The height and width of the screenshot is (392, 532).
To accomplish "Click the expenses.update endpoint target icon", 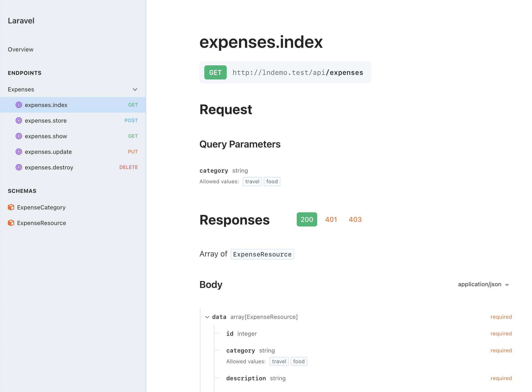I will click(19, 152).
